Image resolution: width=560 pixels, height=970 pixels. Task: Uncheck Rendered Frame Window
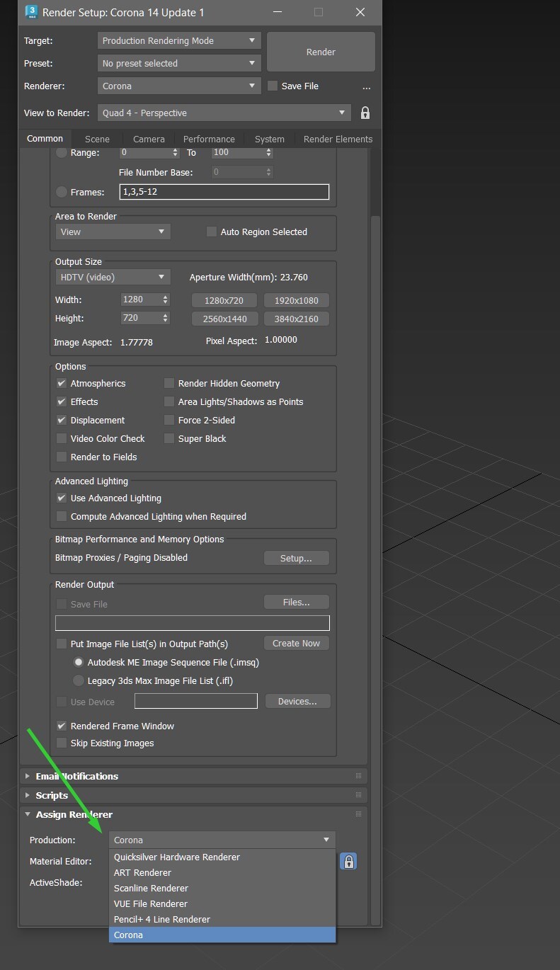(x=62, y=726)
